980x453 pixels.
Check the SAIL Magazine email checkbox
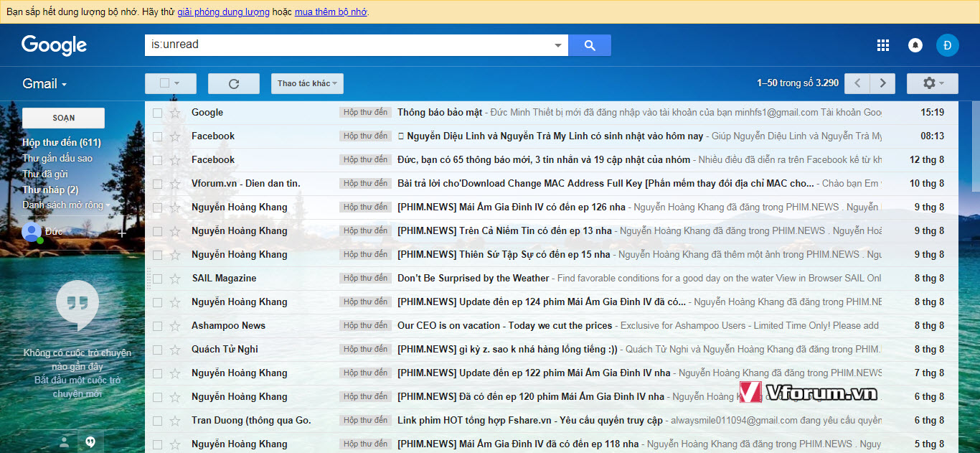[x=157, y=279]
